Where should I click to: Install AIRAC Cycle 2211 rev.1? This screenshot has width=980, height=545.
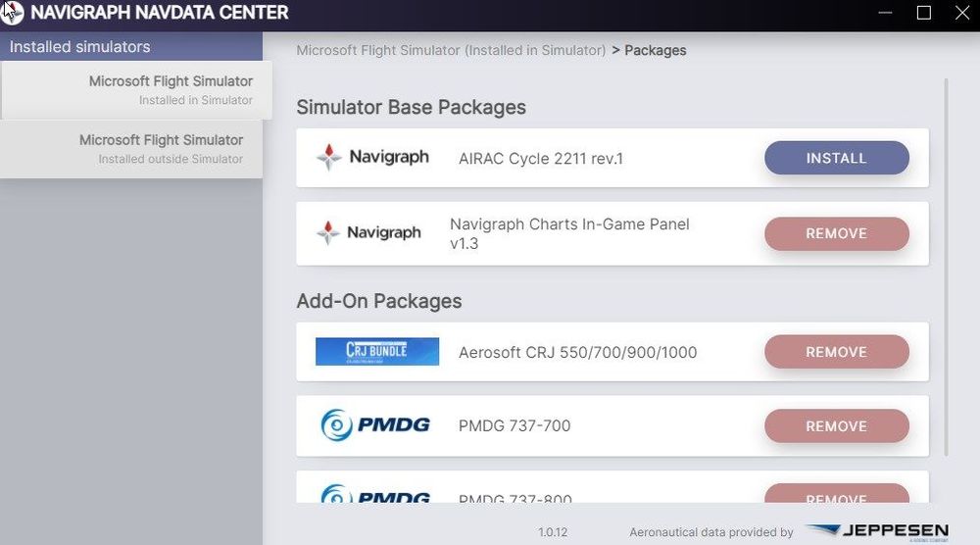tap(836, 158)
